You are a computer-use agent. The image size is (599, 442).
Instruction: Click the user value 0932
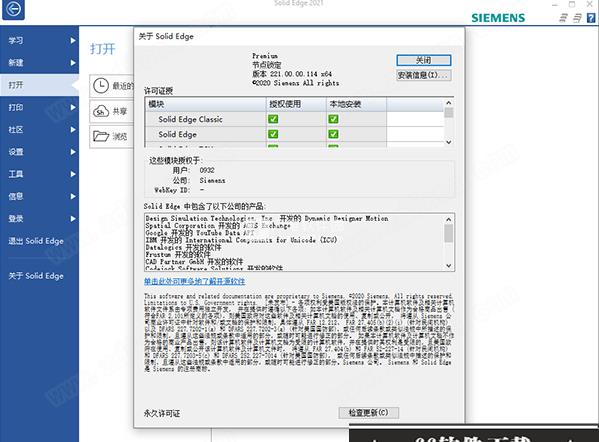click(207, 170)
